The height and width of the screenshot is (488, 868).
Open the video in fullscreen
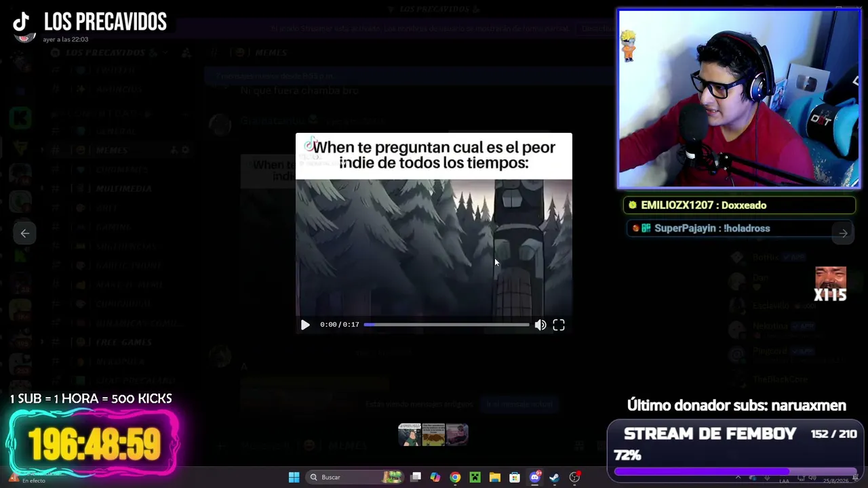559,325
